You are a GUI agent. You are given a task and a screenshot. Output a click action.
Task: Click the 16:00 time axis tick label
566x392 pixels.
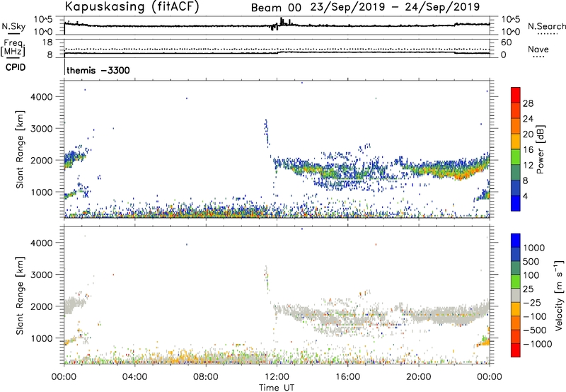[347, 377]
